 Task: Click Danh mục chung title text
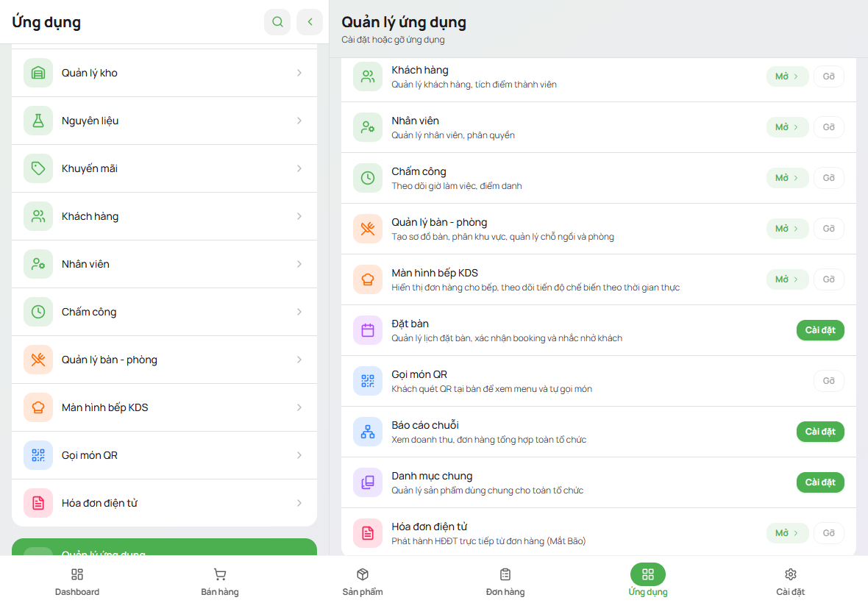[x=432, y=476]
